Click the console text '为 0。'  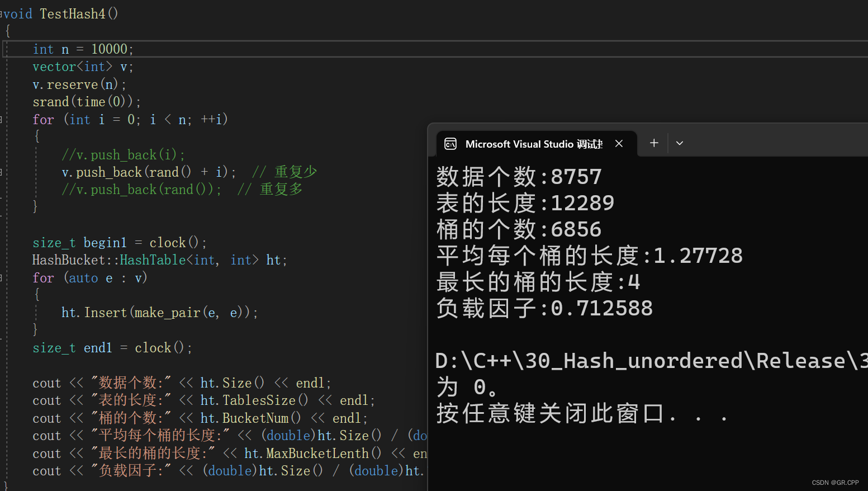(x=467, y=387)
